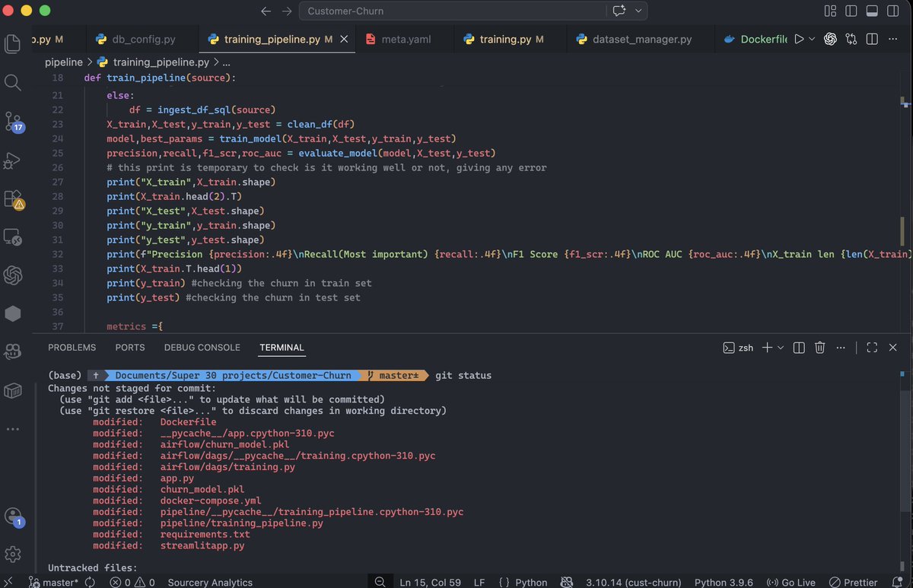This screenshot has width=913, height=588.
Task: Open the Copilot status icon in status bar
Action: tap(567, 582)
